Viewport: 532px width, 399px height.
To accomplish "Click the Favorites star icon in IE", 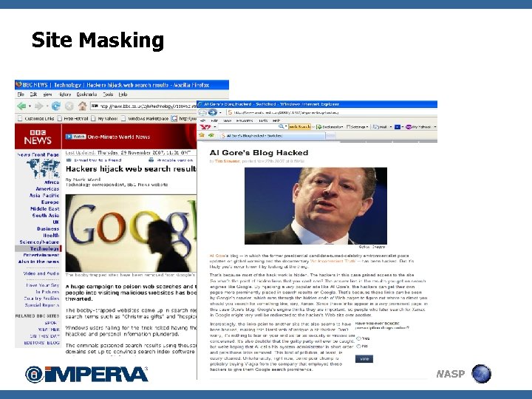I will 202,135.
